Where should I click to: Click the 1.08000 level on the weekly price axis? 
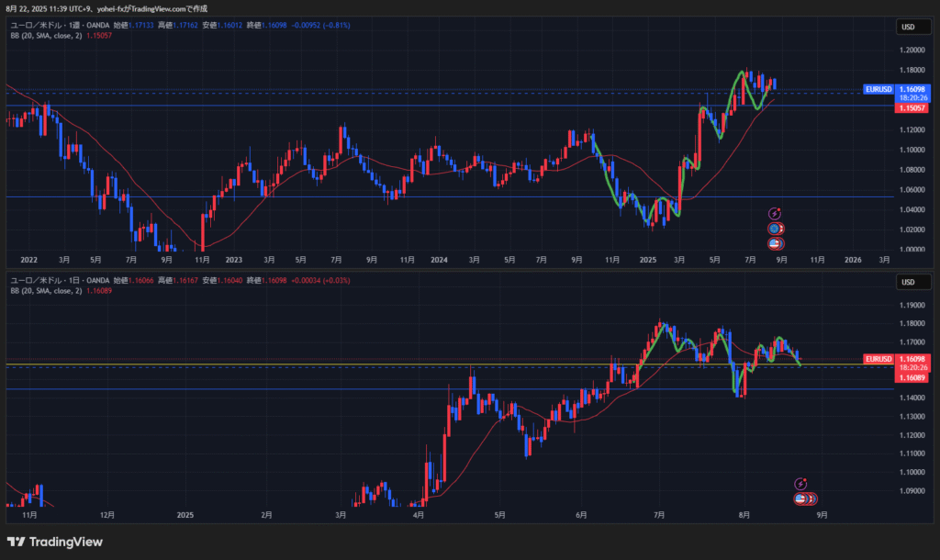point(912,170)
